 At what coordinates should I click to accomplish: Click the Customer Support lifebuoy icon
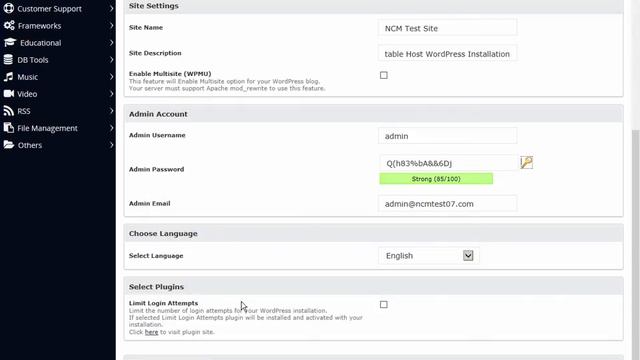click(x=9, y=8)
